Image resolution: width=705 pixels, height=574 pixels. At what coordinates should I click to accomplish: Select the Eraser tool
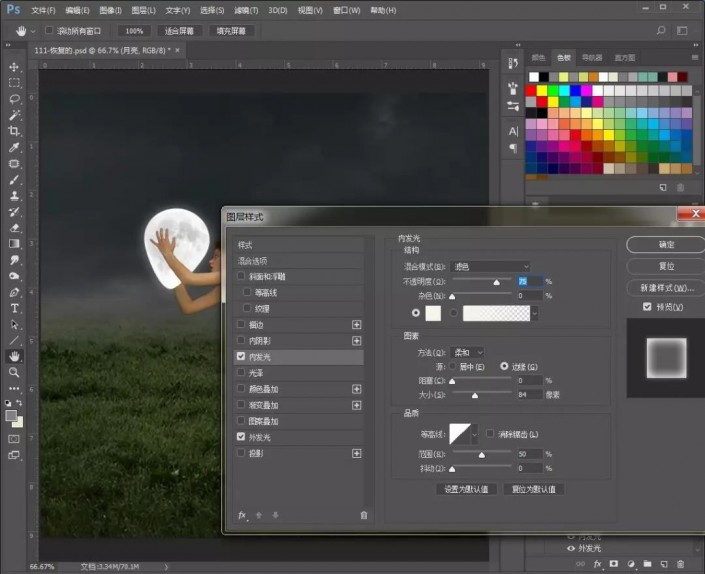[x=14, y=228]
